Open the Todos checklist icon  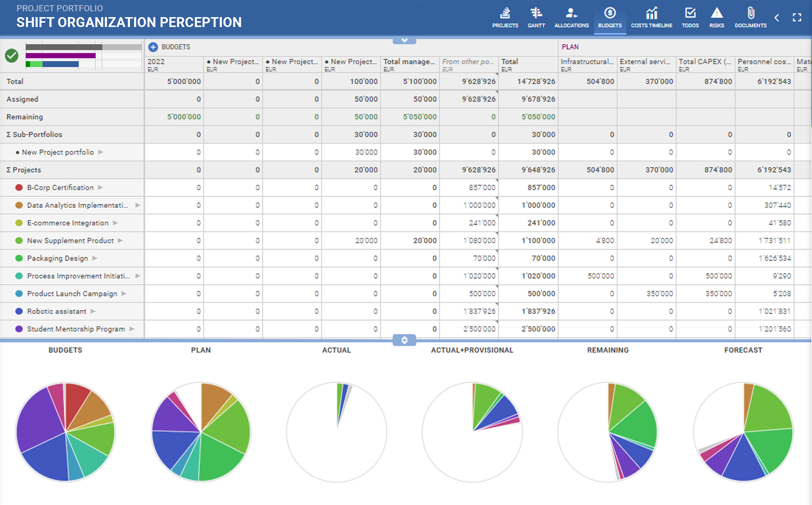tap(690, 18)
